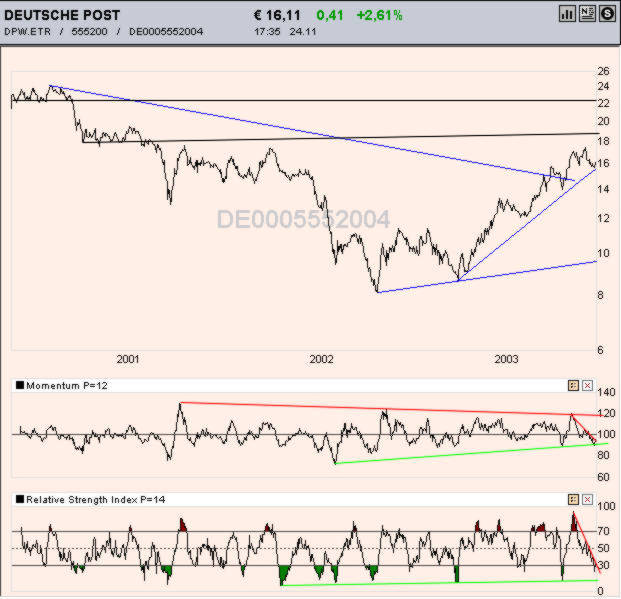Open the bar chart icon in header
This screenshot has width=621, height=599.
[x=568, y=14]
